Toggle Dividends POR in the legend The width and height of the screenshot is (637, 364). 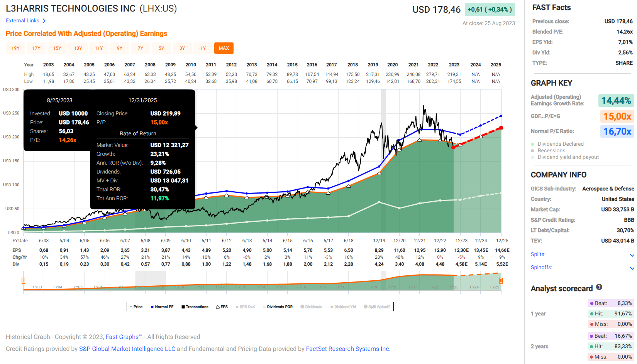(278, 307)
